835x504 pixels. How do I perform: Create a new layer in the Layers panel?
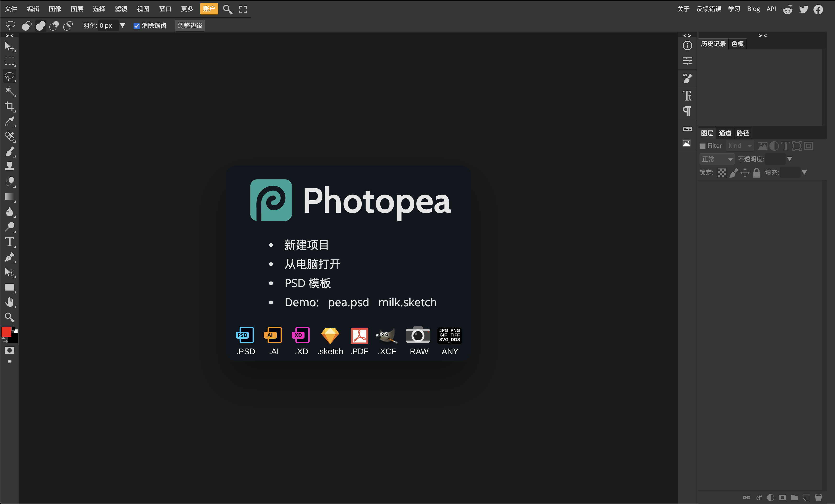[806, 498]
